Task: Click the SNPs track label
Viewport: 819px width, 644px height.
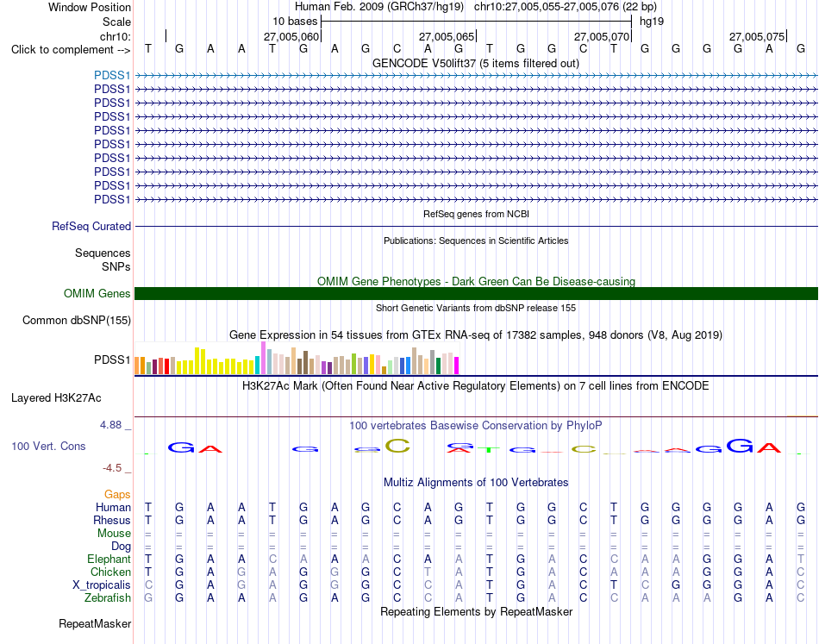Action: 116,267
